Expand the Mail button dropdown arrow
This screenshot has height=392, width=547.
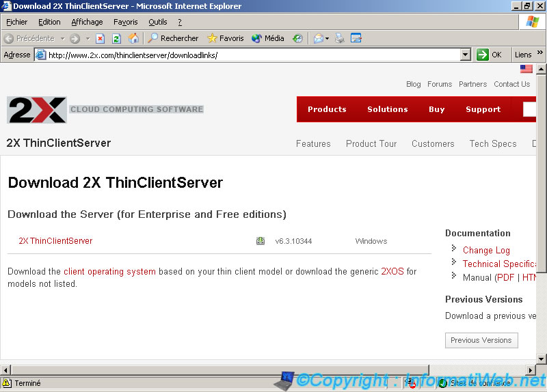pos(327,38)
